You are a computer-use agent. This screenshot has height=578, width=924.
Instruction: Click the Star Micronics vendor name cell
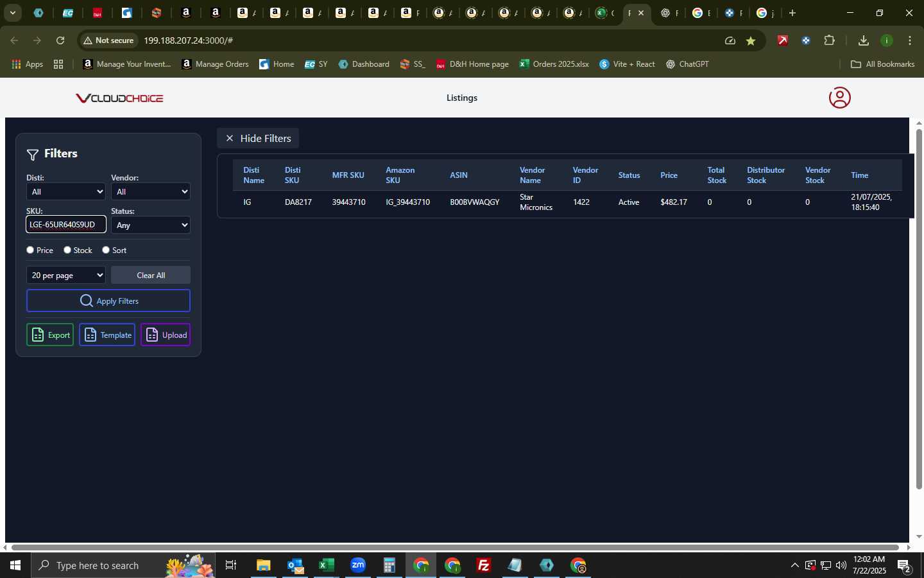(536, 202)
